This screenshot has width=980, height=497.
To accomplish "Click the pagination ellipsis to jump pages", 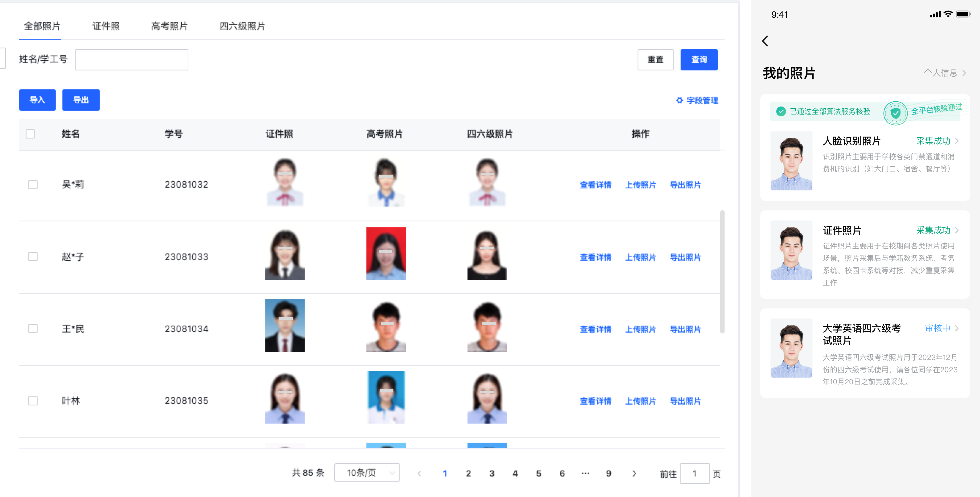I will point(585,473).
